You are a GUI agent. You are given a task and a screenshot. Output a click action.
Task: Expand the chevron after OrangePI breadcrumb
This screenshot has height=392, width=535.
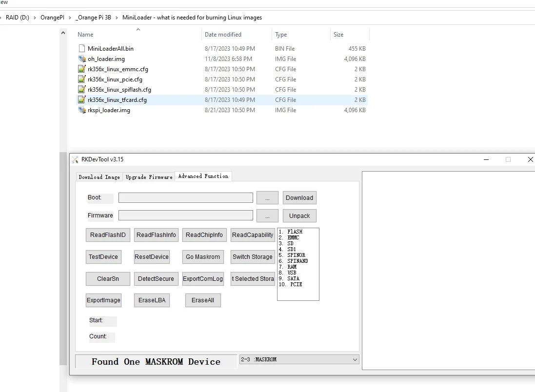(70, 18)
